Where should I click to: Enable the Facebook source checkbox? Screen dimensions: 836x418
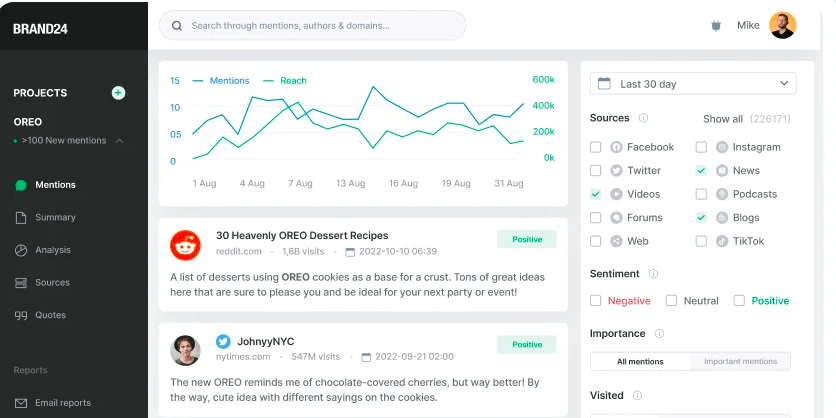(596, 147)
